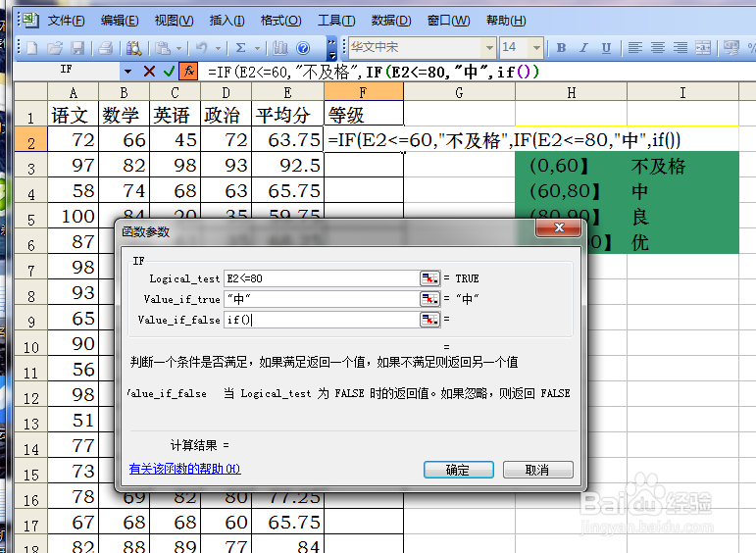Select column G header
The height and width of the screenshot is (553, 756).
[459, 91]
